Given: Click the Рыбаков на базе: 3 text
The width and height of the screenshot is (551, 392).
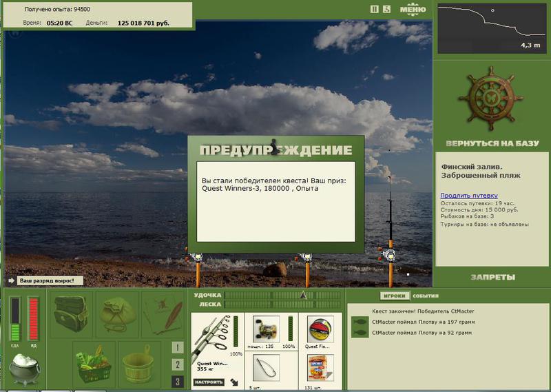Looking at the screenshot, I should coord(467,216).
